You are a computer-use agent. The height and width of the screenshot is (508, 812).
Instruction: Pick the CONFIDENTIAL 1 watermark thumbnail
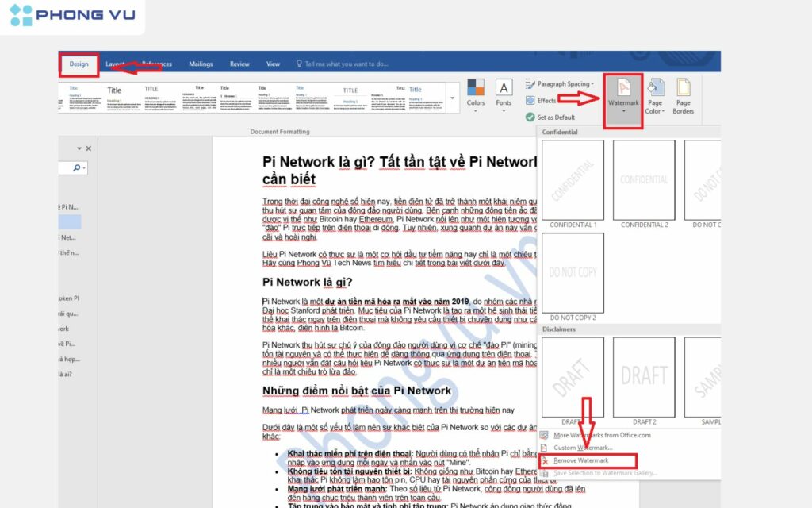573,180
